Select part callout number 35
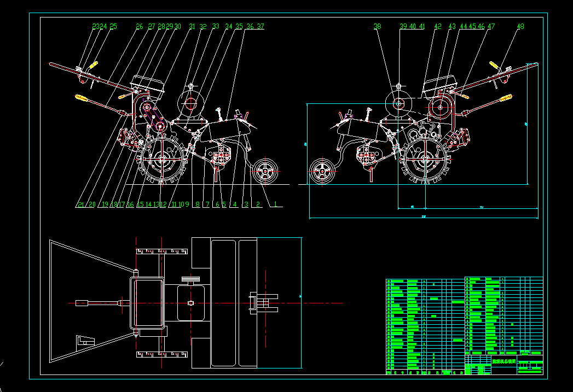This screenshot has width=573, height=392. [x=239, y=26]
